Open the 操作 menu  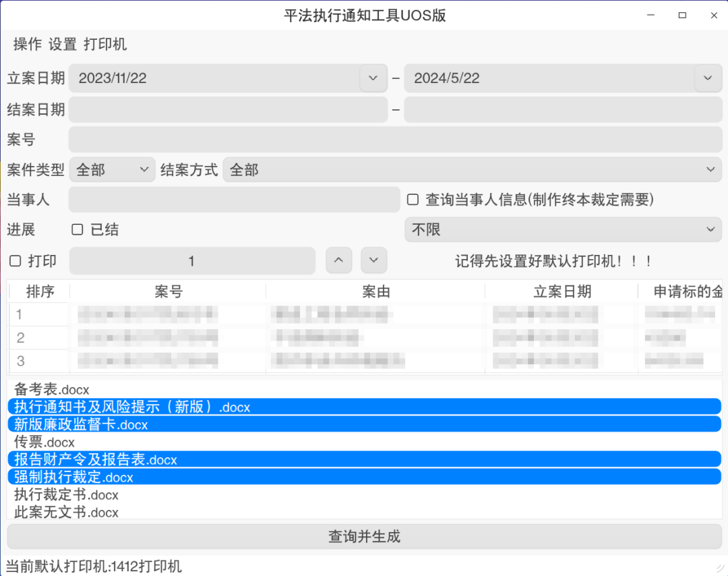point(28,45)
